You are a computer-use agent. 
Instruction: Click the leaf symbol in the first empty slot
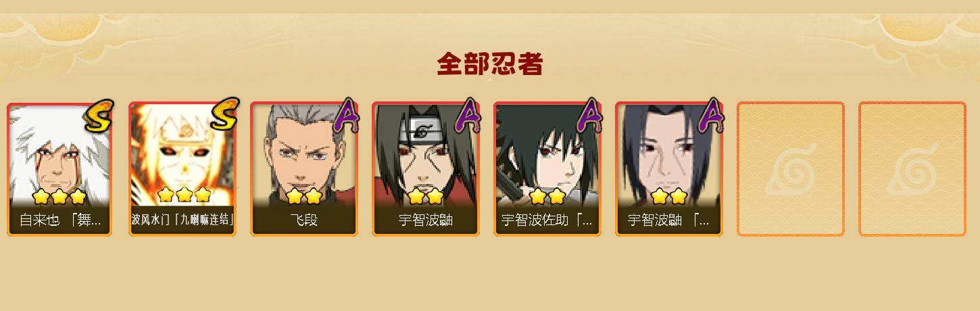click(x=791, y=168)
